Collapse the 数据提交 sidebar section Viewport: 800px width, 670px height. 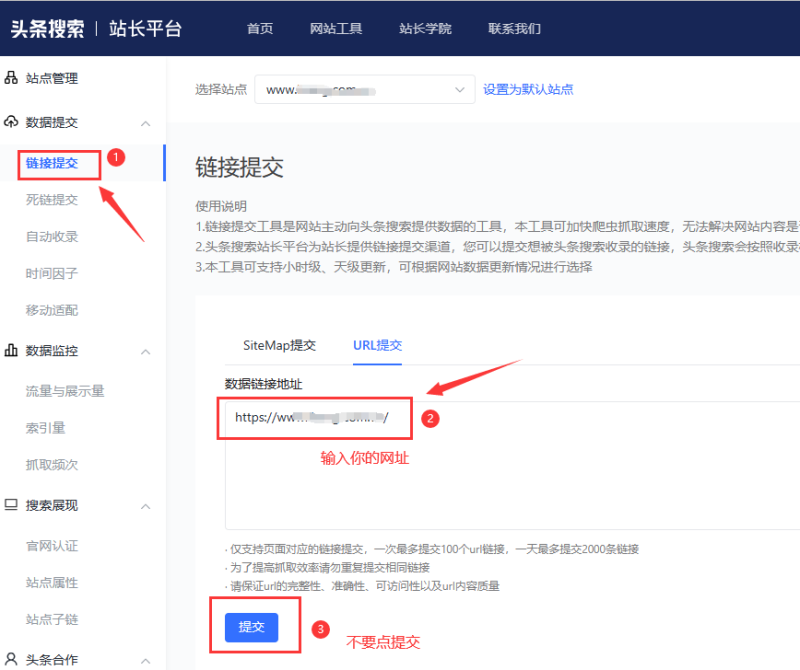(x=147, y=122)
